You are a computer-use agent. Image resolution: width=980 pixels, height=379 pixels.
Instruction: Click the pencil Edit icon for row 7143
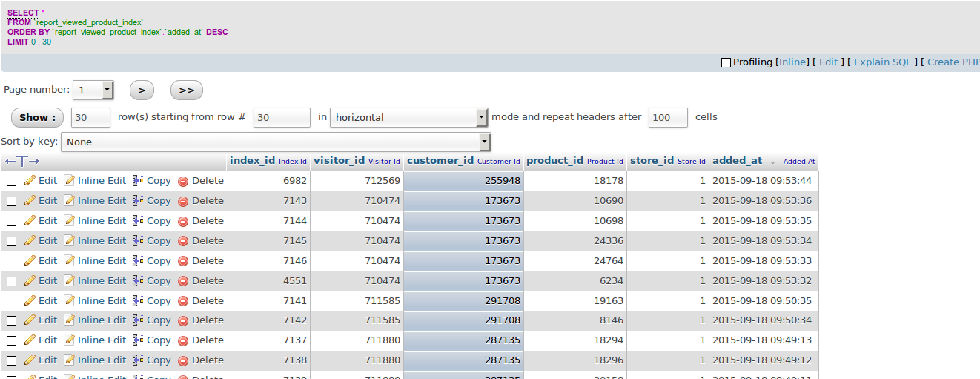pos(30,200)
